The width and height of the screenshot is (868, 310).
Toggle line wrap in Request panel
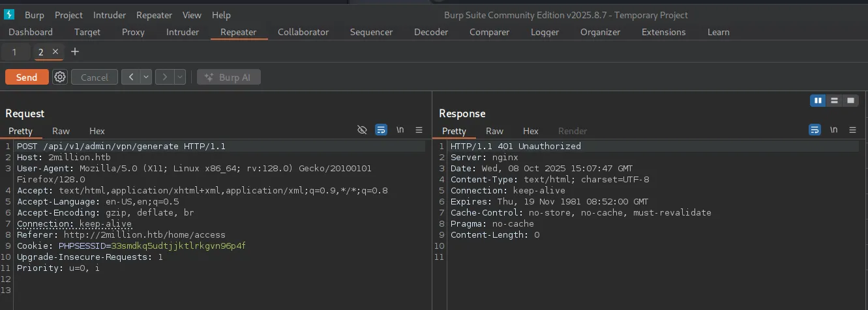[382, 130]
